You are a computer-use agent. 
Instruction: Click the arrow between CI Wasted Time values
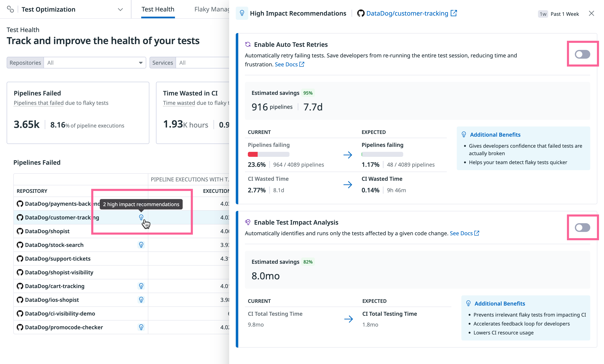pos(348,184)
